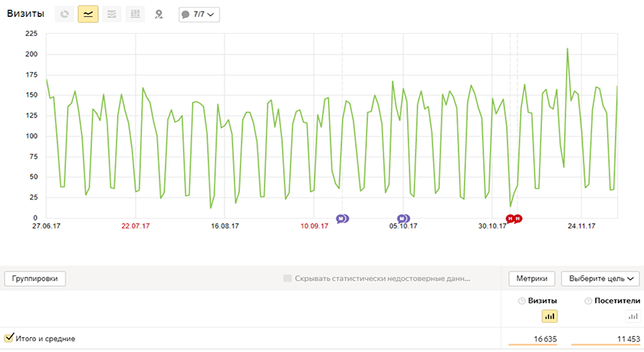The height and width of the screenshot is (352, 644).
Task: Click the red annotation marker near 30.10.17
Action: pyautogui.click(x=513, y=219)
